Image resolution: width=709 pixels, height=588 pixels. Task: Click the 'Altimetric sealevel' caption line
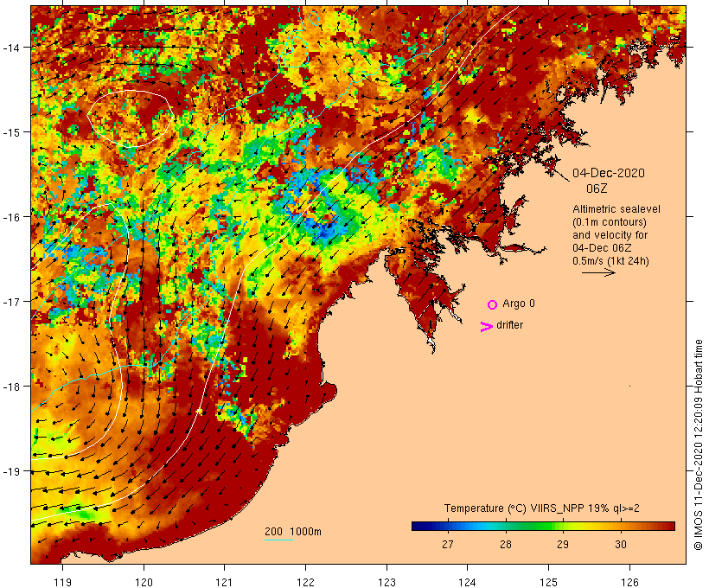coord(616,209)
